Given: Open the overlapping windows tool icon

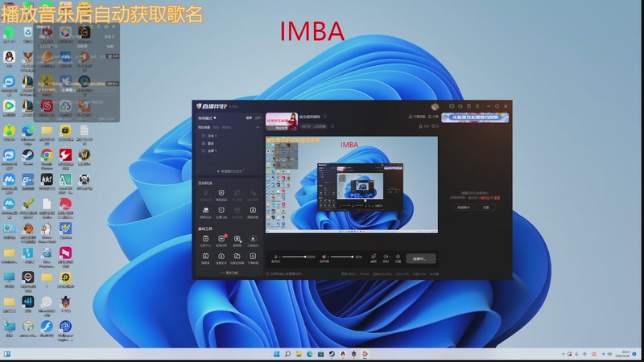Looking at the screenshot, I should (237, 257).
